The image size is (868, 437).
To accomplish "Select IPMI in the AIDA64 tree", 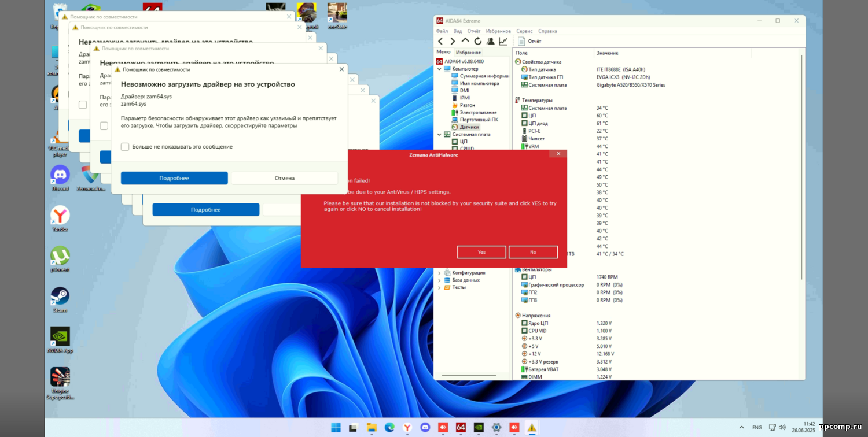I will coord(461,98).
